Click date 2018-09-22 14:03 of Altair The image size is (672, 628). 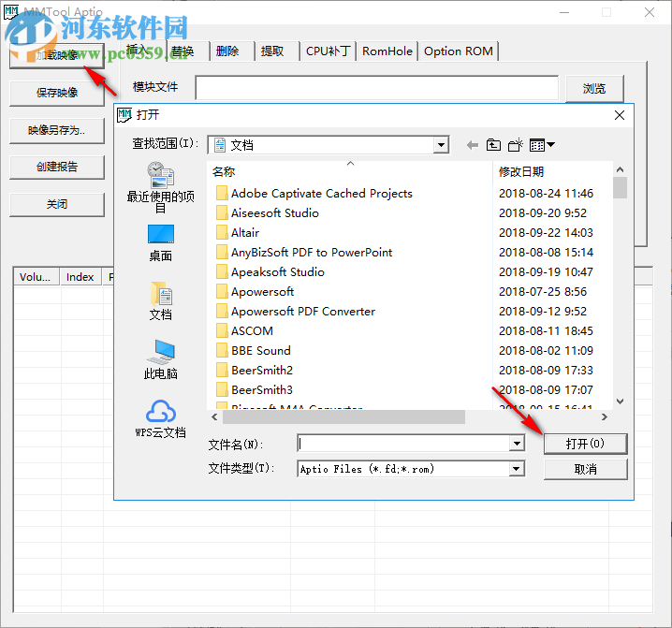pyautogui.click(x=546, y=233)
